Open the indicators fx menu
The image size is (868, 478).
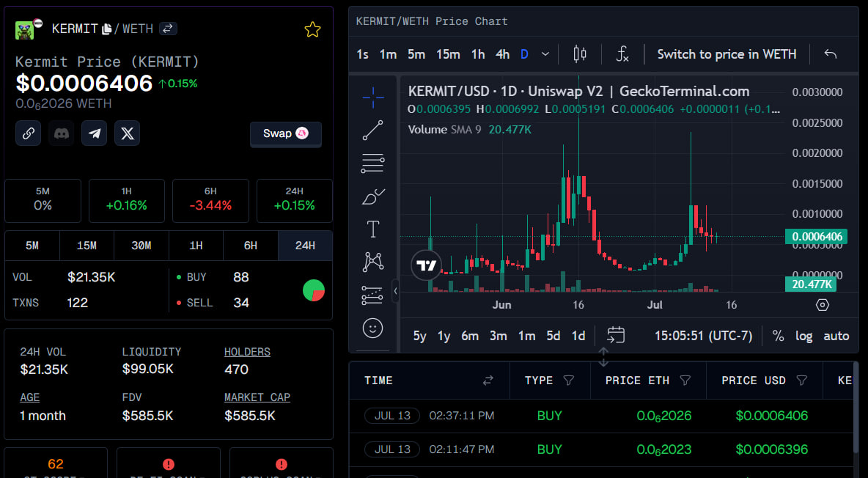coord(622,54)
